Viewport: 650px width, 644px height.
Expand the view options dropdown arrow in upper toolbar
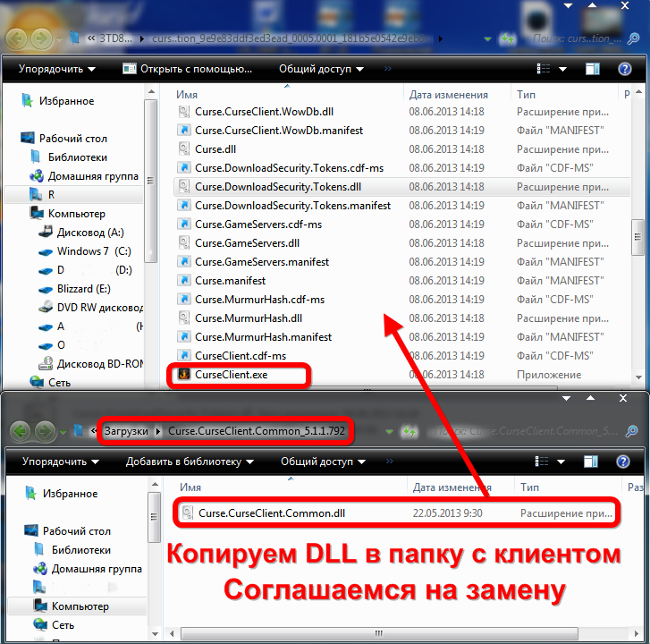tap(565, 69)
